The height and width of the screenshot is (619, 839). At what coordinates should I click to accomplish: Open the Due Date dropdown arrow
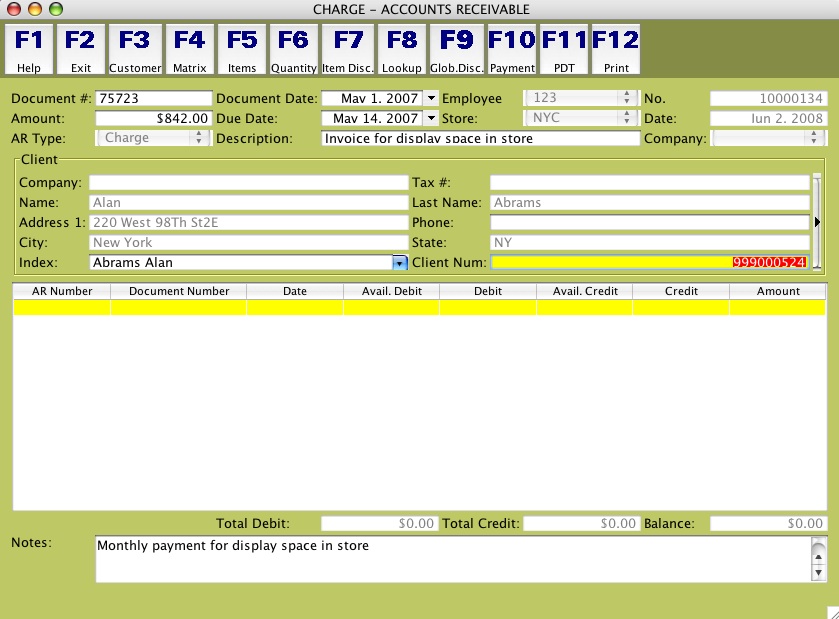point(431,118)
